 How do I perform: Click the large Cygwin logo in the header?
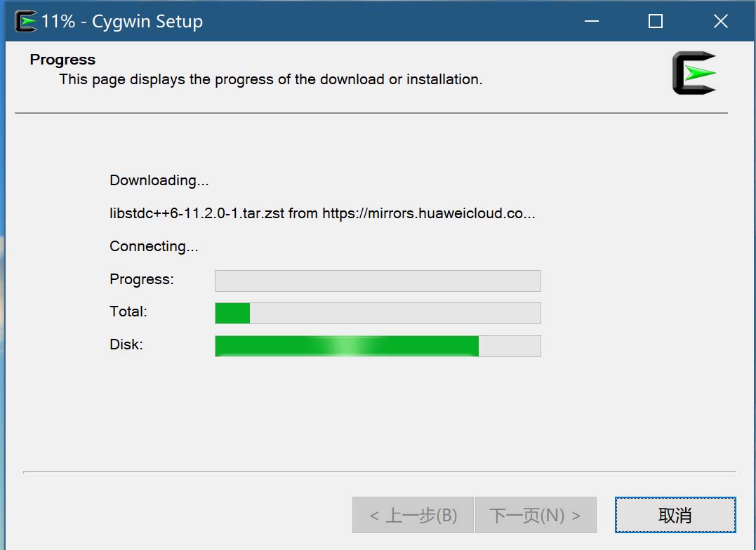tap(694, 73)
